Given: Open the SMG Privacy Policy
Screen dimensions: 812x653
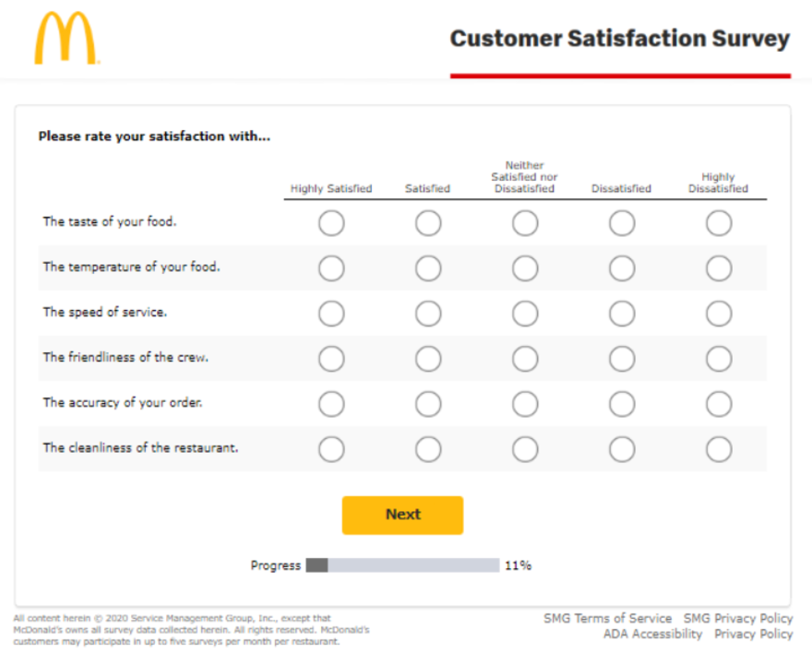Looking at the screenshot, I should (736, 618).
